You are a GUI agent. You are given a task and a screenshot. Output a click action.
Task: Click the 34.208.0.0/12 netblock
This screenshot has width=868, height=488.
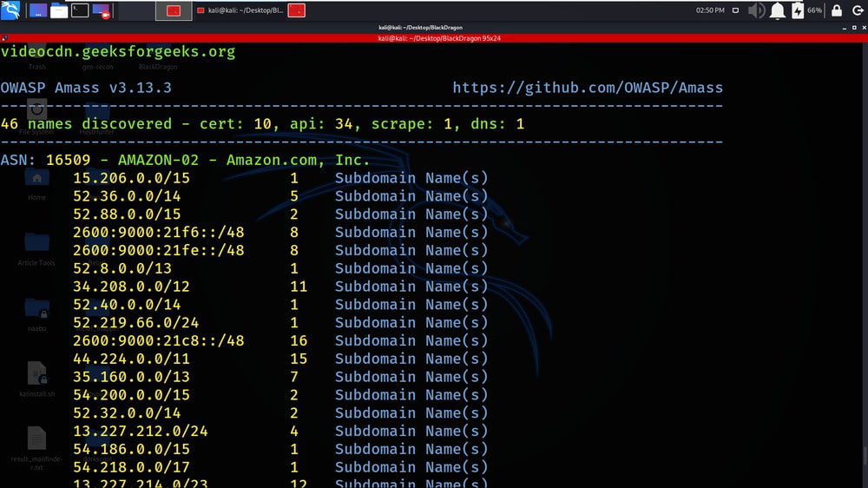coord(131,287)
